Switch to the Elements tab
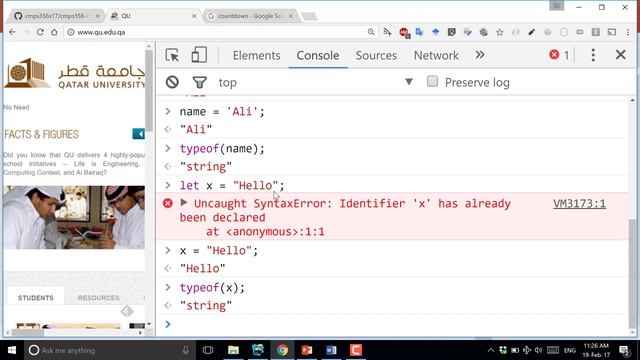Screen dimensions: 640x360 click(x=256, y=55)
